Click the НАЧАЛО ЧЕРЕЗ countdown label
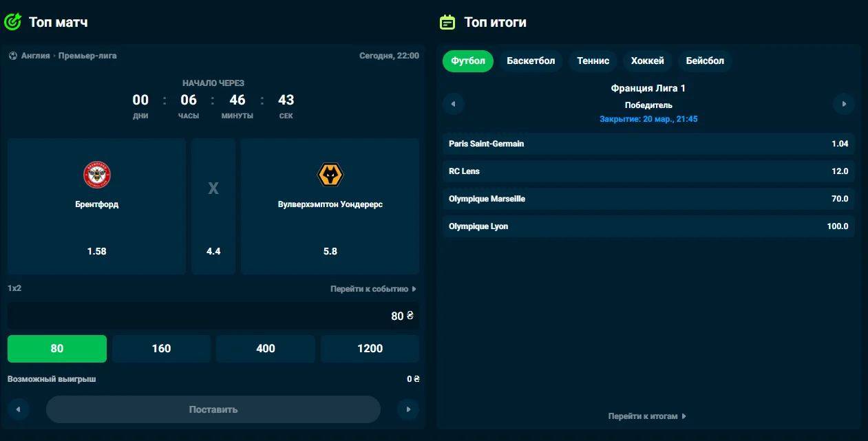This screenshot has width=868, height=441. [213, 83]
